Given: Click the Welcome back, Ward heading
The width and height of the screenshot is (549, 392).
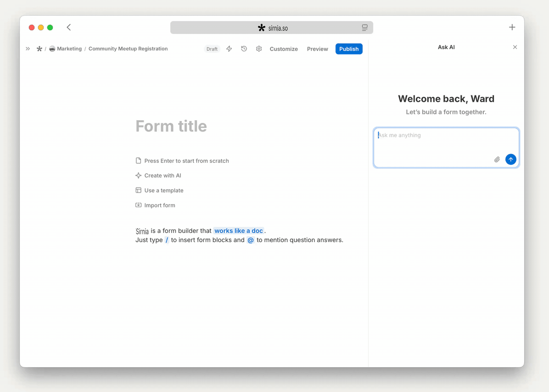Looking at the screenshot, I should point(446,99).
